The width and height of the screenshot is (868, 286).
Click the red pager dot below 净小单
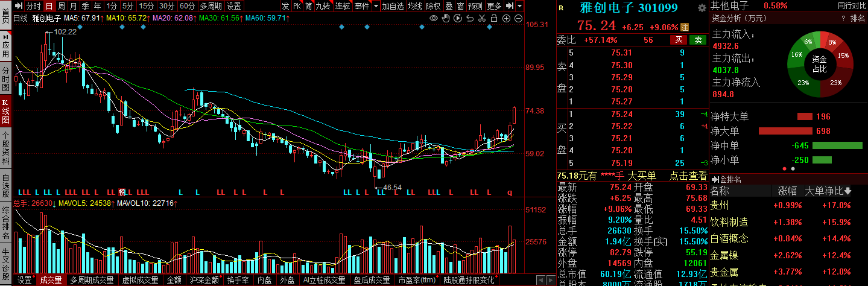(784, 169)
